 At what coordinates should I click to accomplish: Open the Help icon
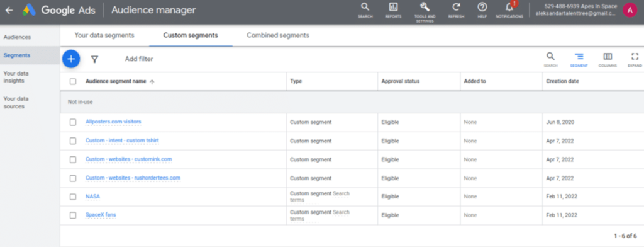coord(482,11)
